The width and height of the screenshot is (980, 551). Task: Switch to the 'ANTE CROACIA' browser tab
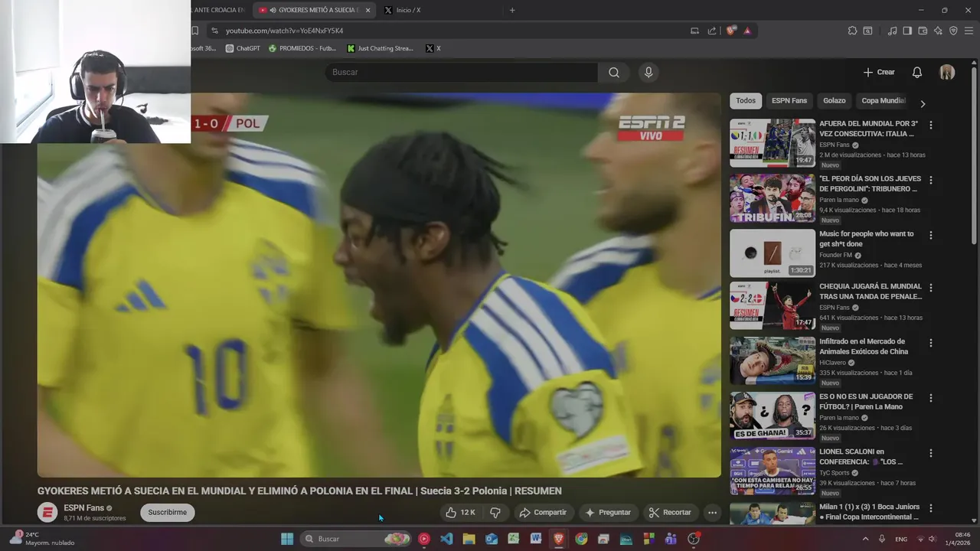click(220, 10)
